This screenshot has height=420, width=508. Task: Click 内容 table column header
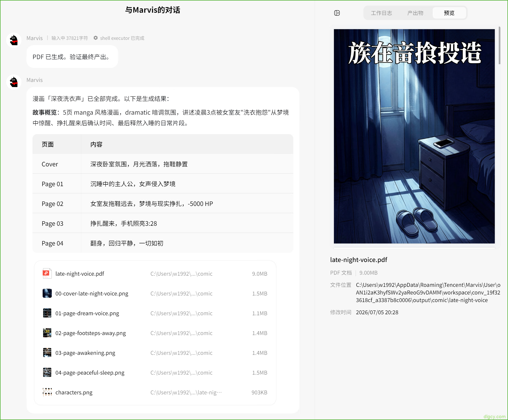96,144
